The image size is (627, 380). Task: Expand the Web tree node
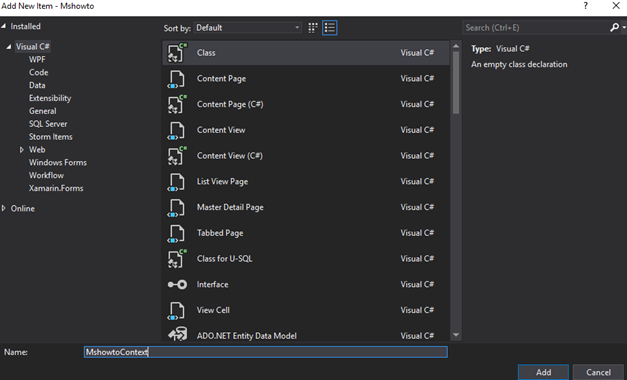22,150
